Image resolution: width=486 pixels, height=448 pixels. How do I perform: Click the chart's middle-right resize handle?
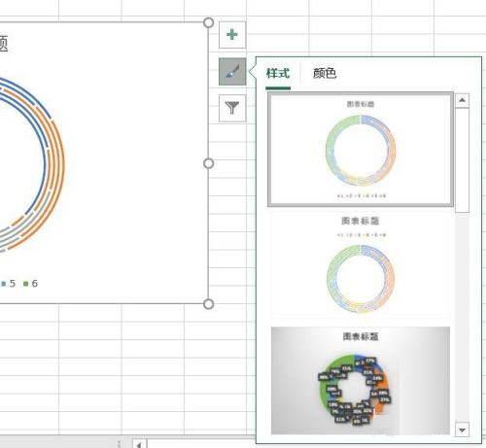209,163
